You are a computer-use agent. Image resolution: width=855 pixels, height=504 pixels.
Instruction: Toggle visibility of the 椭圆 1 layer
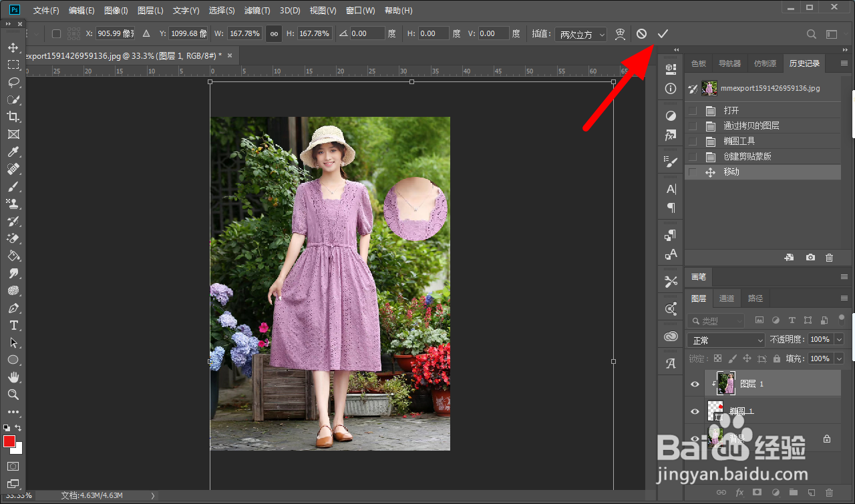(x=695, y=411)
